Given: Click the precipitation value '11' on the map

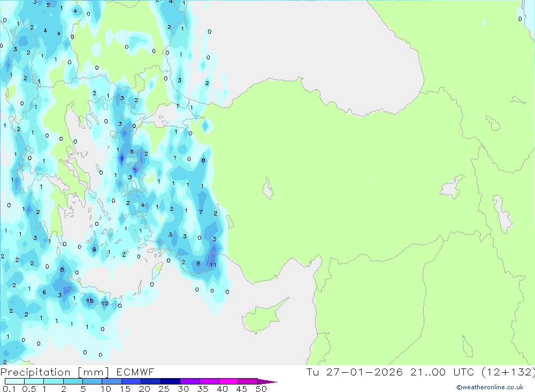Looking at the screenshot, I should [x=213, y=265].
